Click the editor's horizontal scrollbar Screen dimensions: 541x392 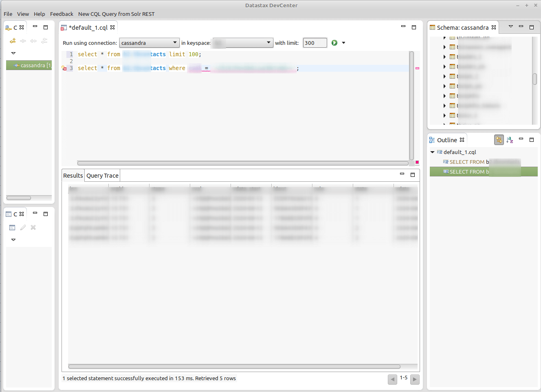click(x=243, y=163)
